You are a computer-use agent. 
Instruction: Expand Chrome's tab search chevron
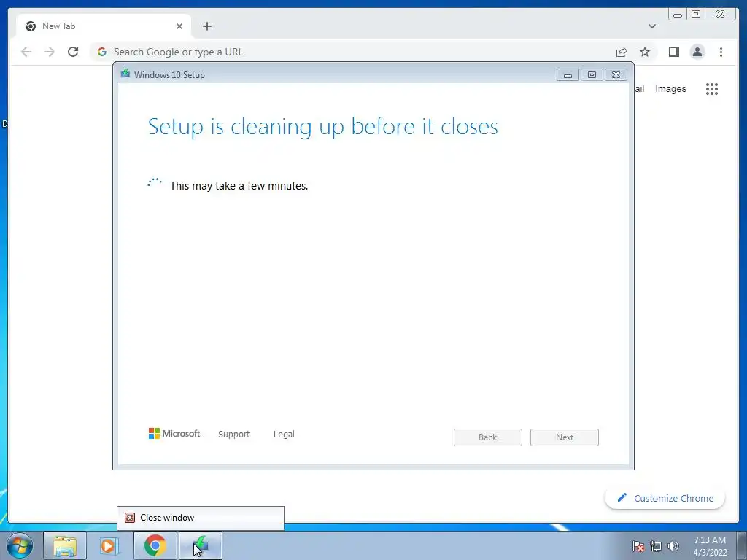click(x=651, y=26)
